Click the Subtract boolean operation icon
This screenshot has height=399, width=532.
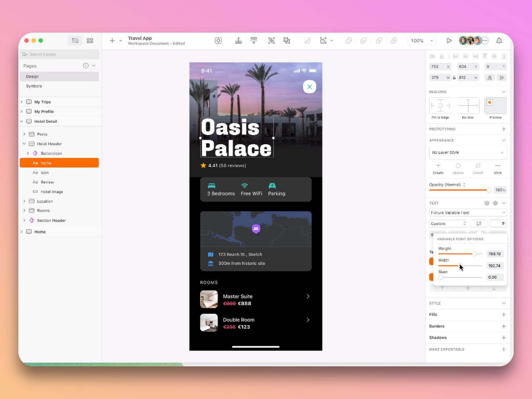(x=363, y=41)
